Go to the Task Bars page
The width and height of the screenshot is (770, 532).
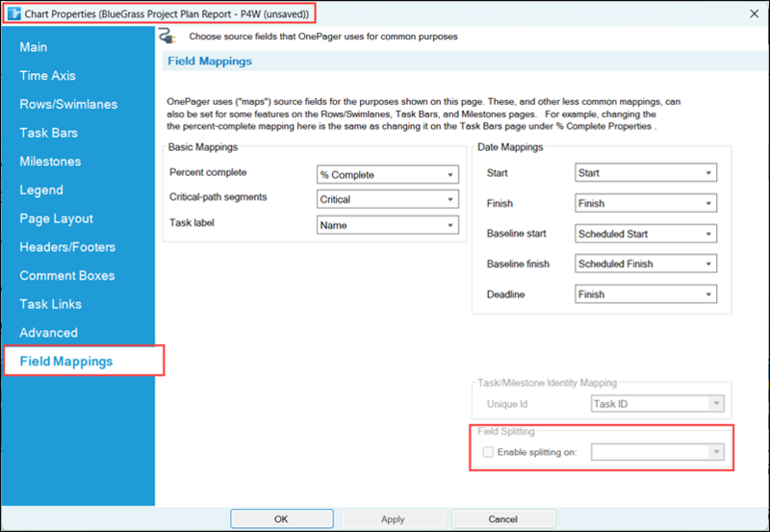[49, 133]
